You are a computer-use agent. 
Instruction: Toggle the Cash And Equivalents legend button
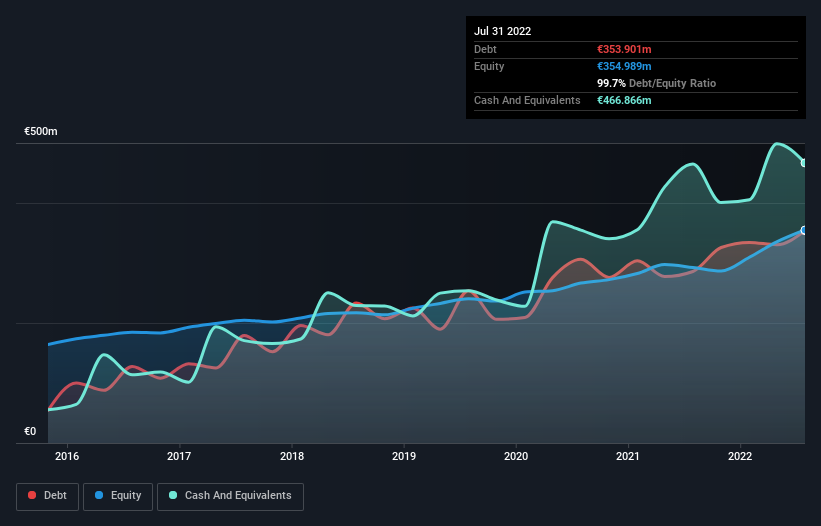(x=230, y=496)
